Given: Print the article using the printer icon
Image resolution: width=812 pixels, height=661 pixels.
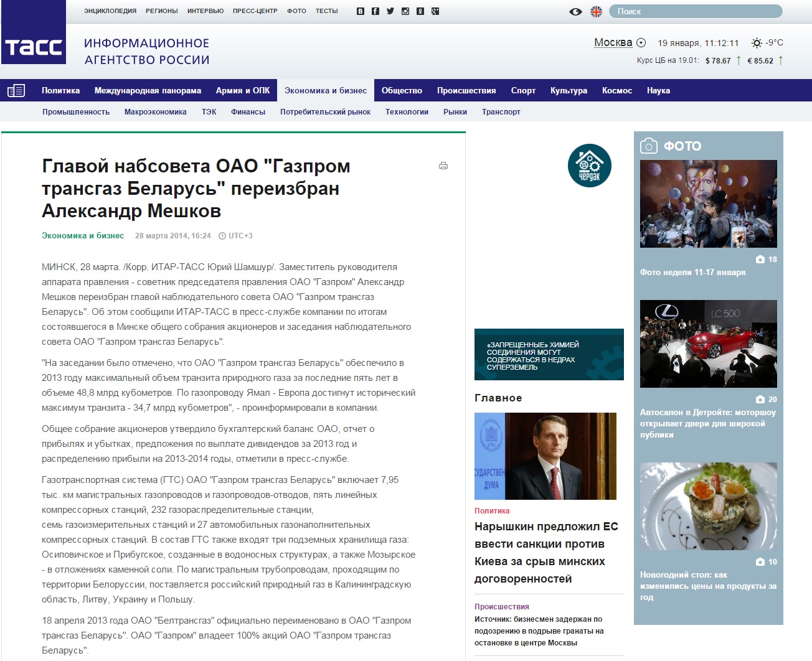Looking at the screenshot, I should point(443,166).
